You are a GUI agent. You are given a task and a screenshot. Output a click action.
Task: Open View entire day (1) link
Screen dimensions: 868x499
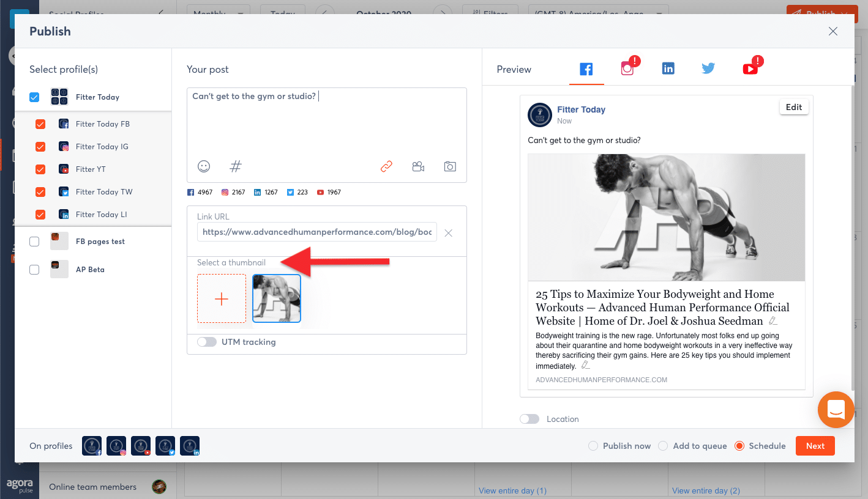click(x=512, y=490)
